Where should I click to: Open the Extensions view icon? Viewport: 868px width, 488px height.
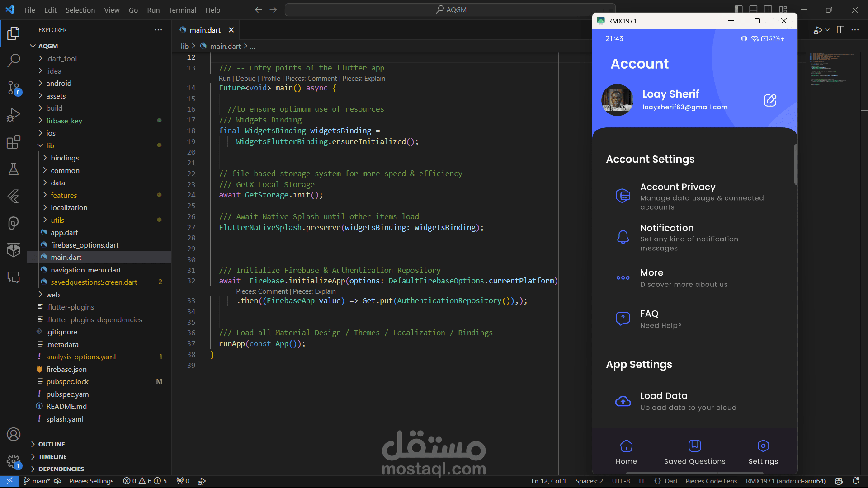[14, 142]
